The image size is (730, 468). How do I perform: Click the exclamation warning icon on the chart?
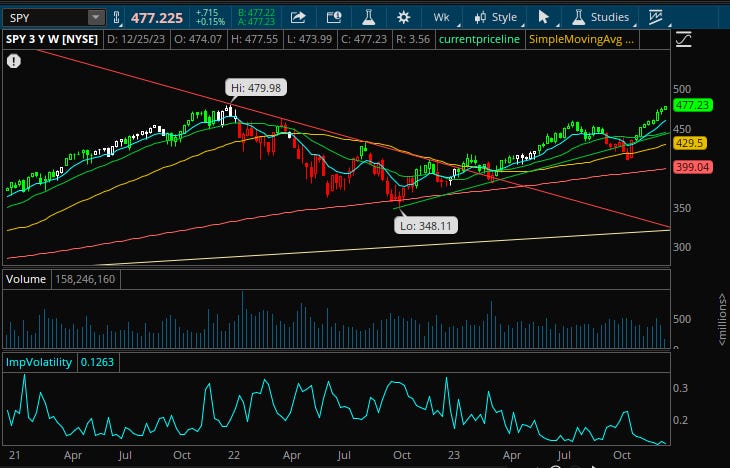pyautogui.click(x=14, y=61)
